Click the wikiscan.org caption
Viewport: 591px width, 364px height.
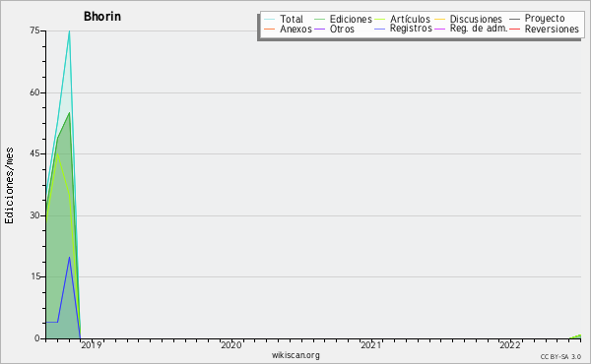point(295,355)
